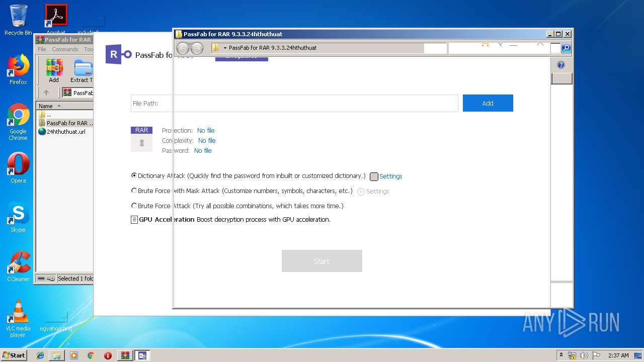Click WinRAR Extract To toolbar icon
This screenshot has width=644, height=362.
click(x=81, y=71)
